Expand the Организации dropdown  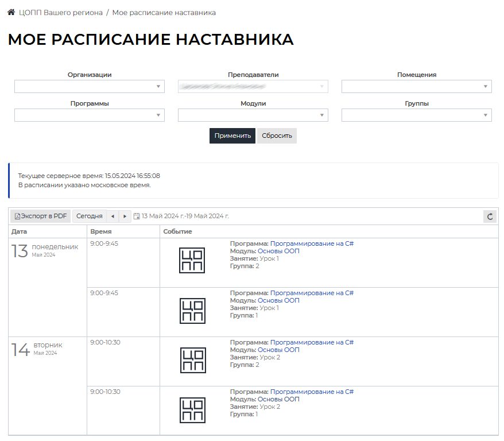(90, 86)
